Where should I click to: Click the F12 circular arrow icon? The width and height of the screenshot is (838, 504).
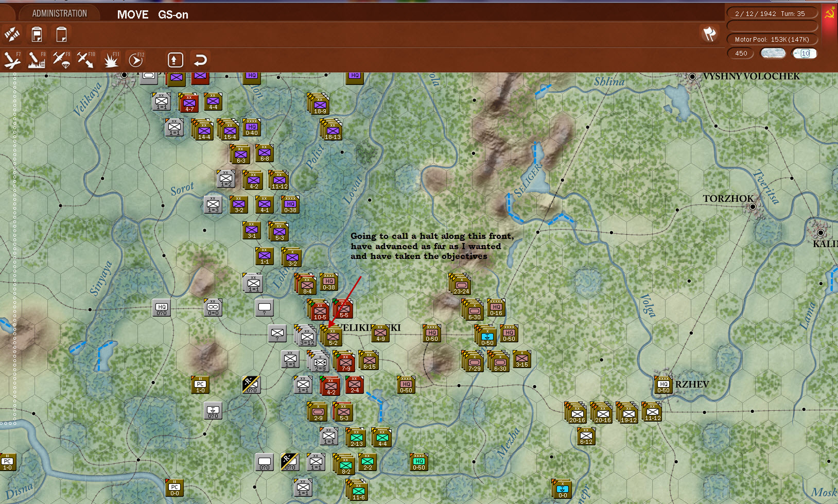(x=136, y=60)
